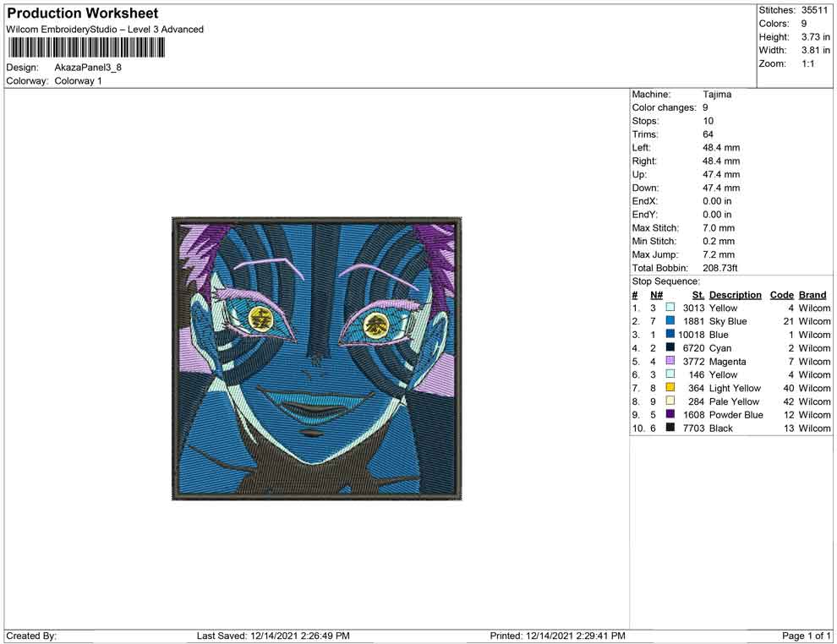Click the Powder Blue color swatch in row 9
The width and height of the screenshot is (837, 644).
point(670,414)
